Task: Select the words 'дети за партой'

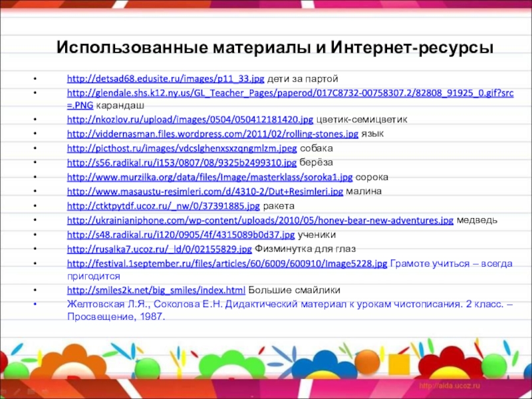Action: pyautogui.click(x=303, y=78)
